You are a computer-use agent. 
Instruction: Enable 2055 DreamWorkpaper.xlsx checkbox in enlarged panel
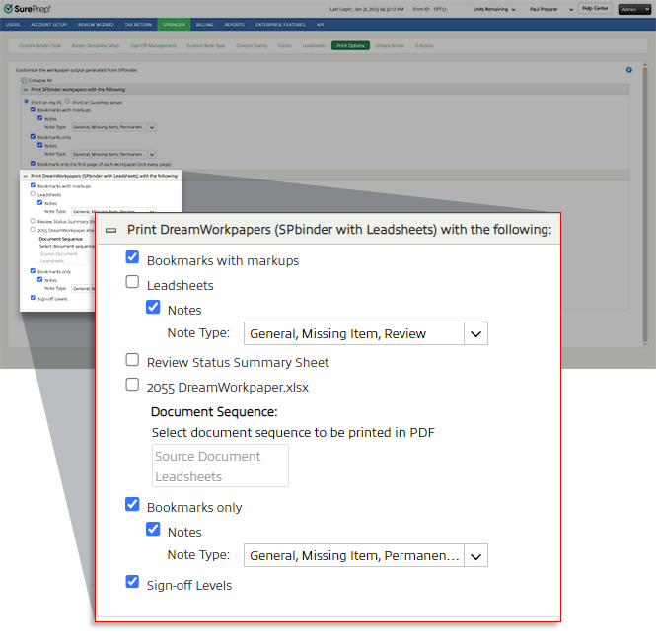pos(132,385)
